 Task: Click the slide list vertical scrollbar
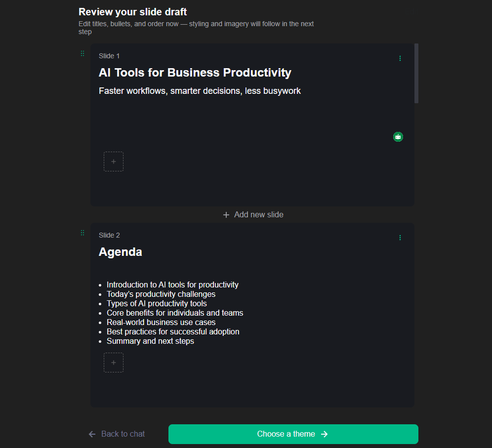[x=416, y=73]
